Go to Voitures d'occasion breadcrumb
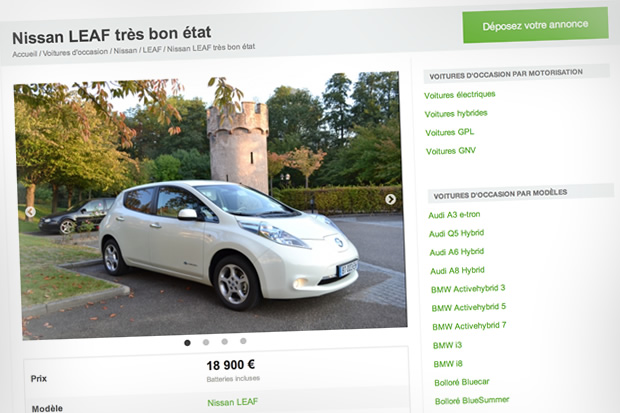This screenshot has height=413, width=620. pyautogui.click(x=75, y=52)
